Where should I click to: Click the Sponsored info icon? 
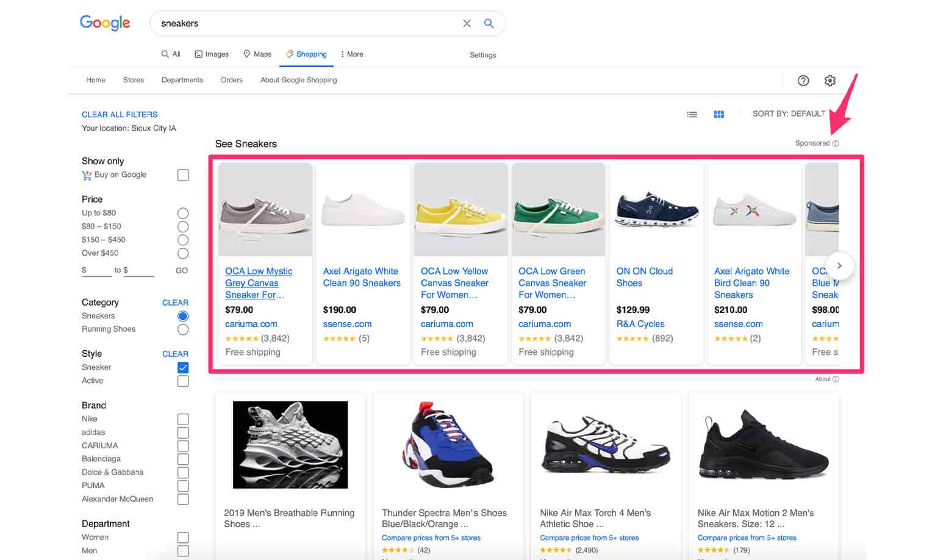pos(836,143)
